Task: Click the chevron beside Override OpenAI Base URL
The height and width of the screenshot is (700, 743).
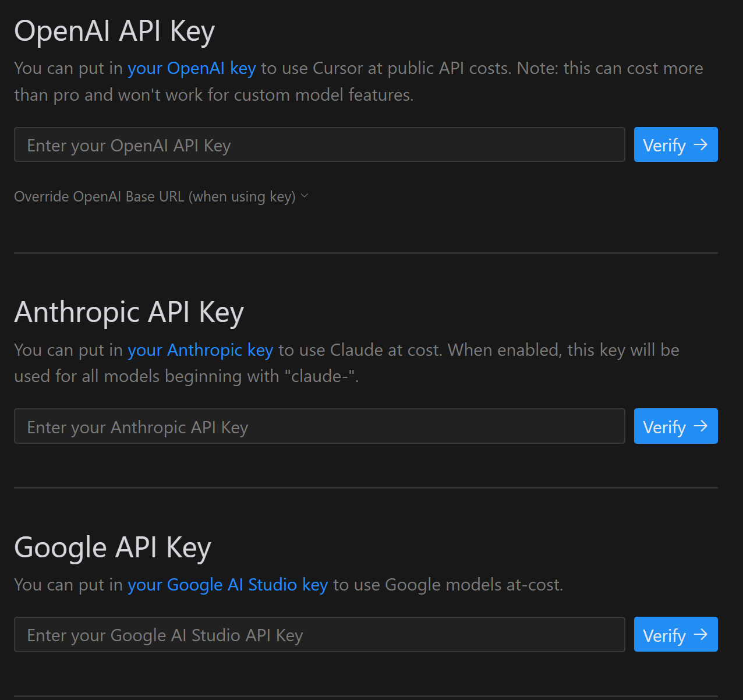Action: 305,197
